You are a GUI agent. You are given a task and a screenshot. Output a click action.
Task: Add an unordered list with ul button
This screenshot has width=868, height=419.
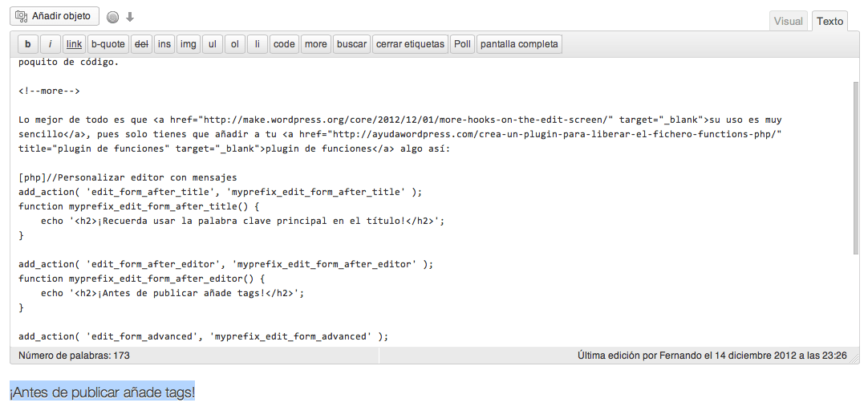[x=213, y=44]
